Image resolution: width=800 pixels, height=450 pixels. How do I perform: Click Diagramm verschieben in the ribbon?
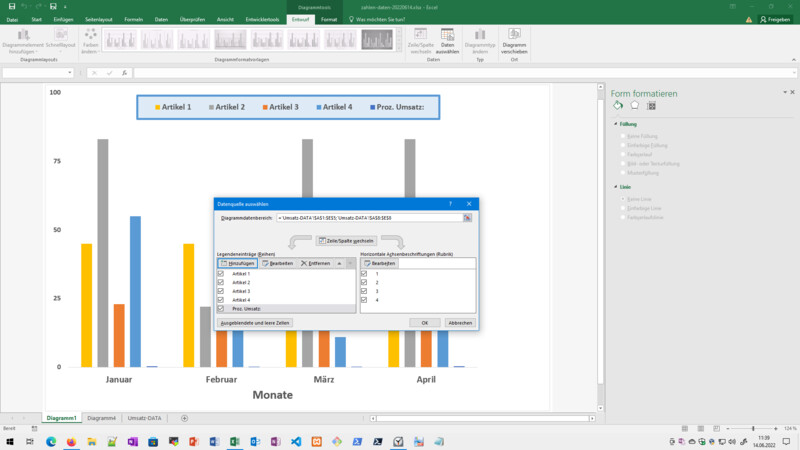[514, 41]
